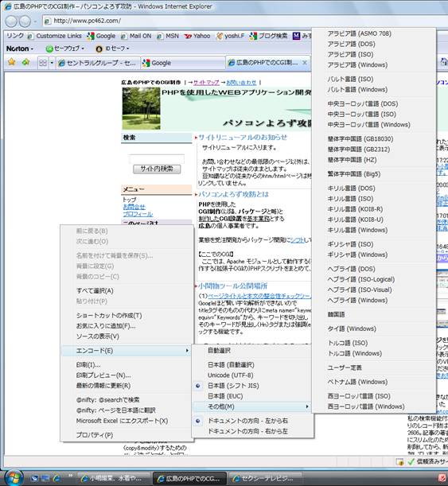The width and height of the screenshot is (448, 486).
Task: Select 日本語 (EUC) encoding
Action: pyautogui.click(x=252, y=396)
